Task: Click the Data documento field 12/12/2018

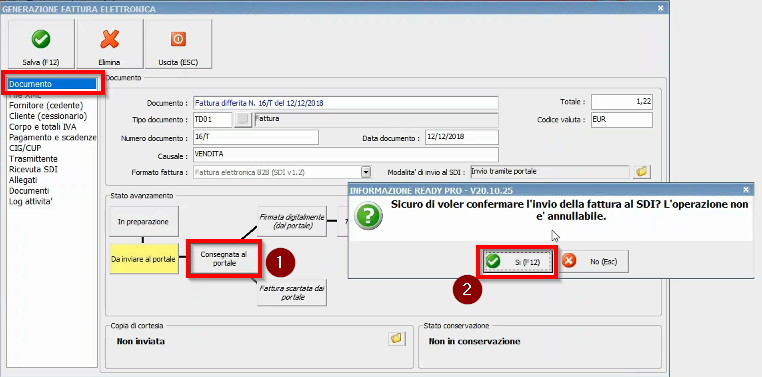Action: 462,137
